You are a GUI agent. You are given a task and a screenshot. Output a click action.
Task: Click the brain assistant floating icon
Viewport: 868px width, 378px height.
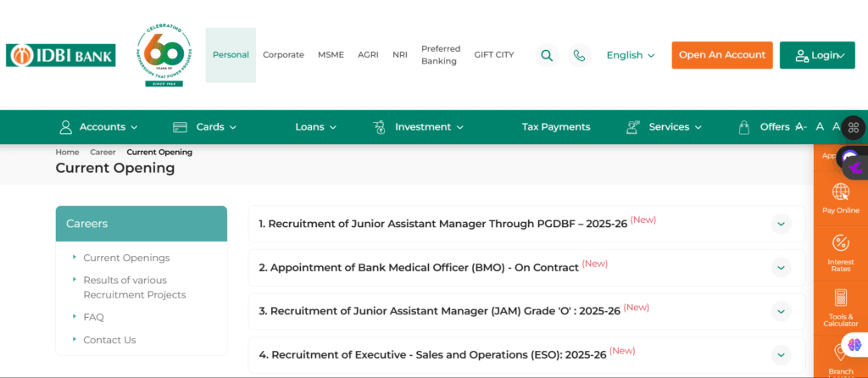point(854,345)
